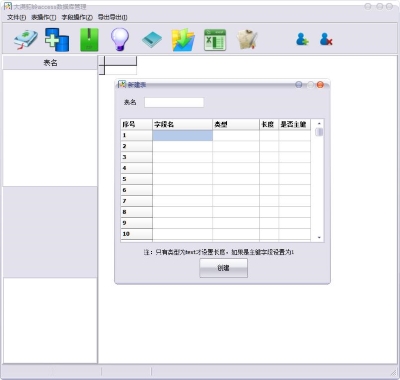The width and height of the screenshot is (400, 380).
Task: Select the 字段名 cell in row 1
Action: 182,135
